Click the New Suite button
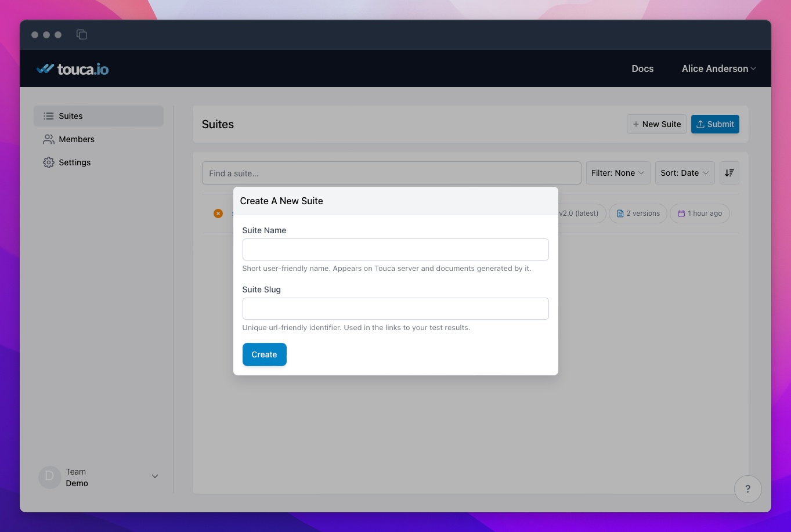Screen dimensions: 791x532 tap(656, 124)
